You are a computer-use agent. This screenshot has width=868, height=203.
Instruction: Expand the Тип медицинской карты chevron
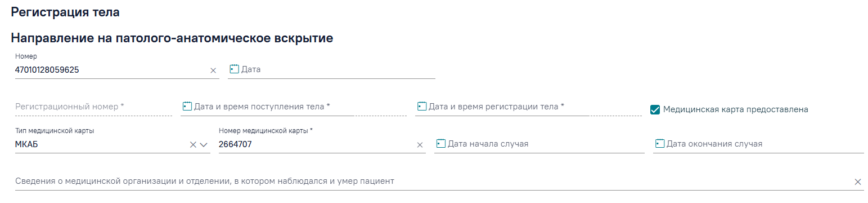click(x=204, y=144)
